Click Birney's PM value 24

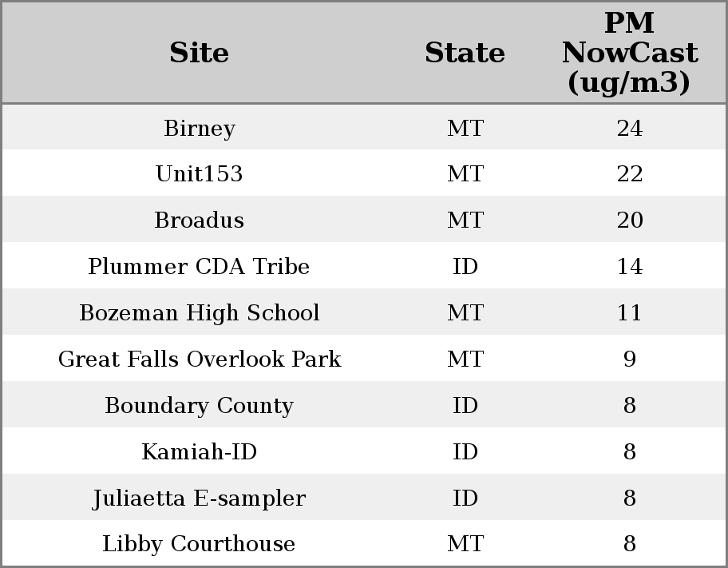click(629, 129)
